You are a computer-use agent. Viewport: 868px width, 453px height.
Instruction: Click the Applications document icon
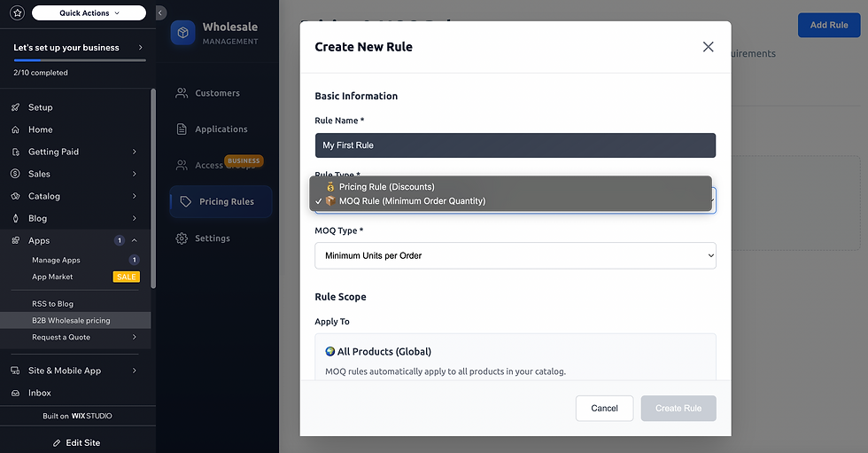(182, 129)
